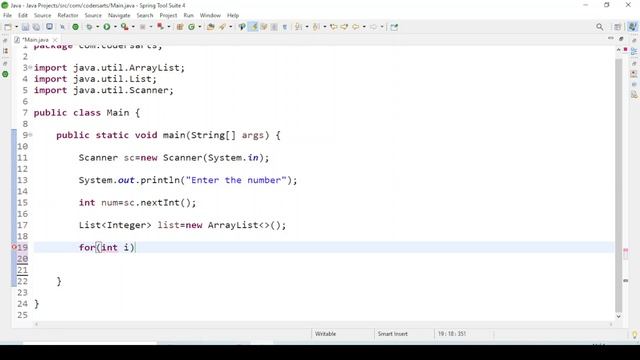Expand the New Java Class dropdown arrow

(x=200, y=27)
